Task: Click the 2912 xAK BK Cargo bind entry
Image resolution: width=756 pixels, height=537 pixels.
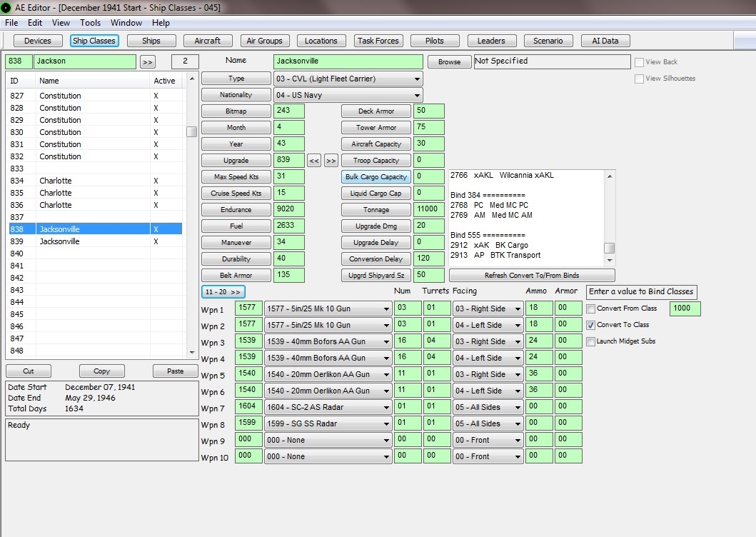Action: (x=490, y=245)
